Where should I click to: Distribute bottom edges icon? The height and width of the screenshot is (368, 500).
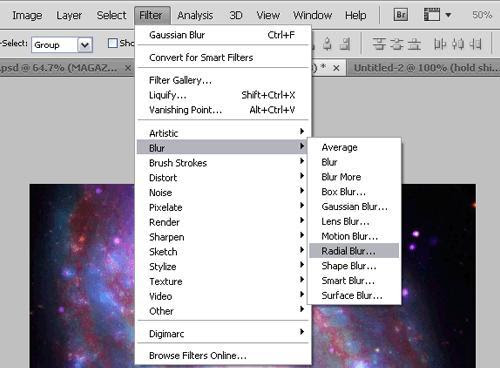pyautogui.click(x=414, y=44)
